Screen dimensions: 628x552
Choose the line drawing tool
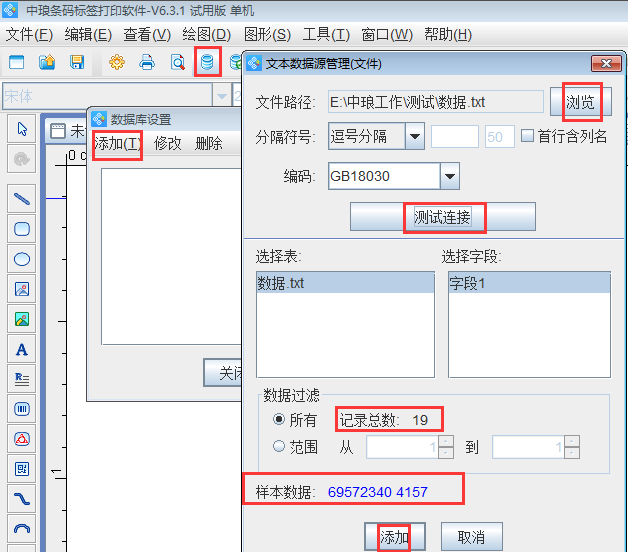coord(22,198)
